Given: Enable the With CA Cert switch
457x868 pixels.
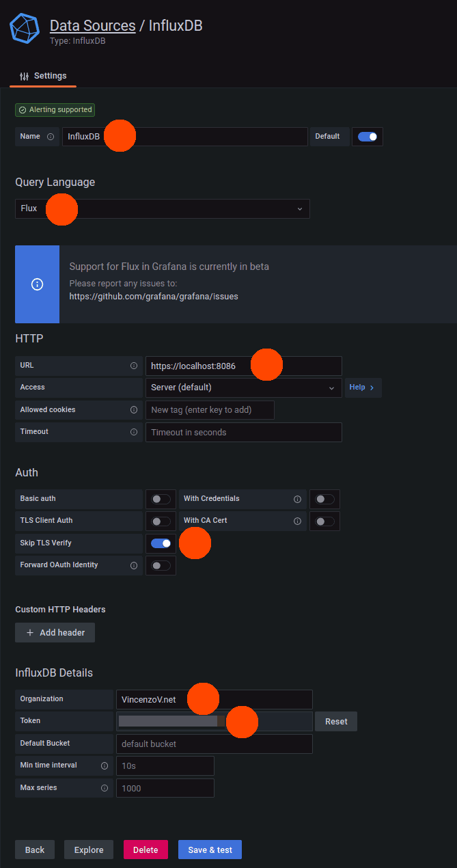Looking at the screenshot, I should (325, 521).
